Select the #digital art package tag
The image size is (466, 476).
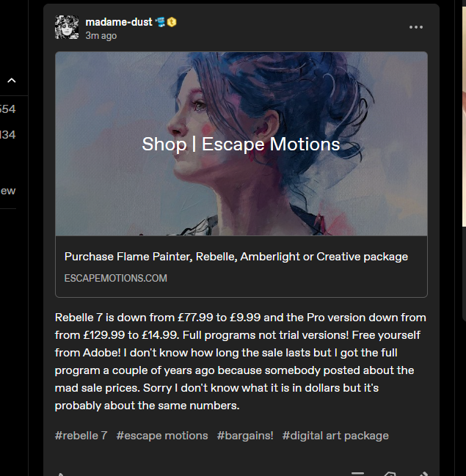coord(335,436)
